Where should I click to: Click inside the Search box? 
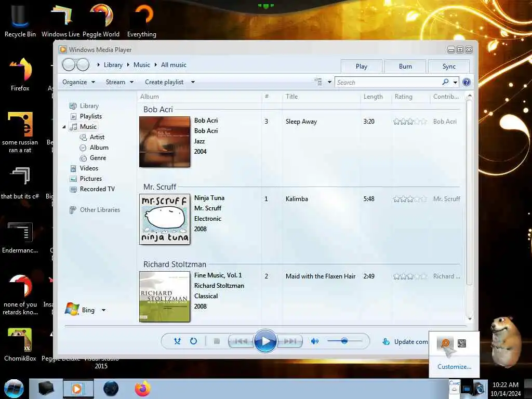(388, 83)
